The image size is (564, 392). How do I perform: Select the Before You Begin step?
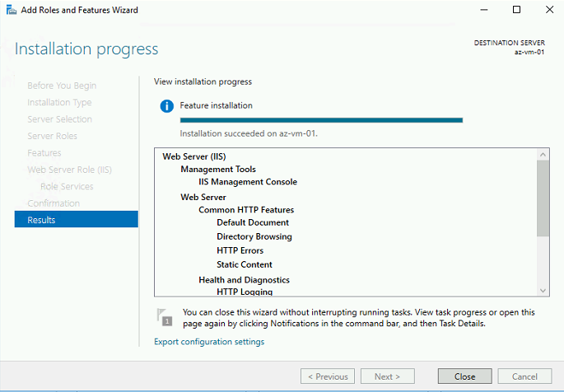tap(62, 86)
